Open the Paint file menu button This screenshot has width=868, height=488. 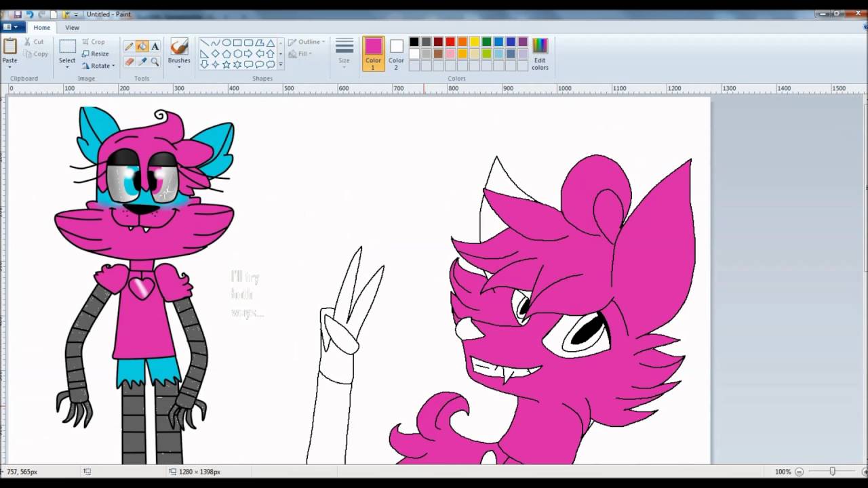13,27
